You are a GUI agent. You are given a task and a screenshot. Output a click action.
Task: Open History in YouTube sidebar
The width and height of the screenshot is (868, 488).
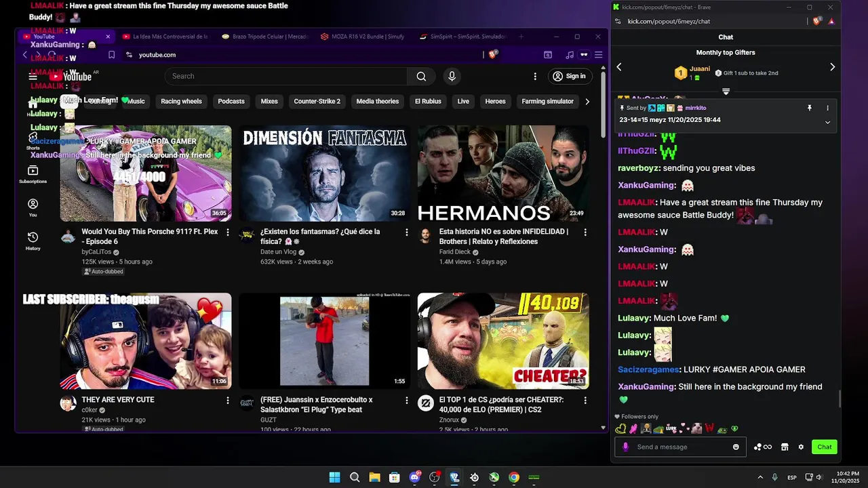point(33,241)
